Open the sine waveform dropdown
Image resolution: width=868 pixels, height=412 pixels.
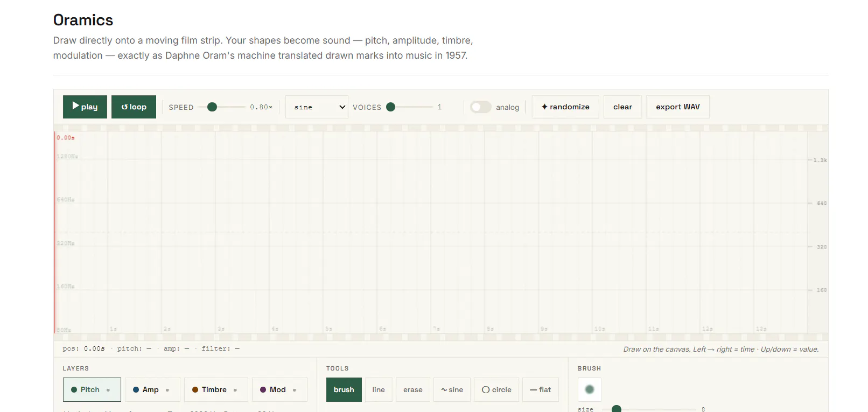click(x=317, y=107)
